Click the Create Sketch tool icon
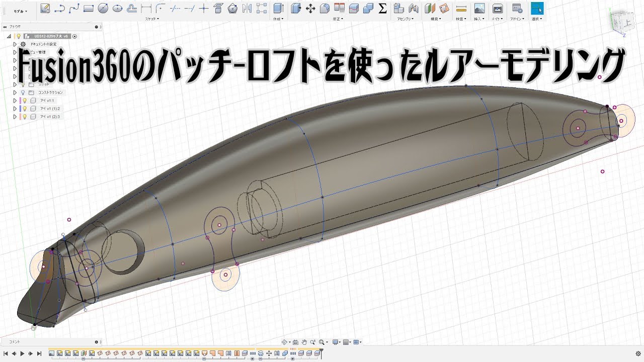This screenshot has height=362, width=644. point(45,8)
